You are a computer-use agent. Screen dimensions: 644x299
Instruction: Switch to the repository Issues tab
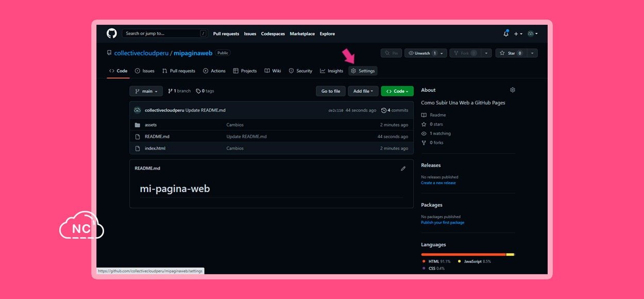(x=145, y=71)
